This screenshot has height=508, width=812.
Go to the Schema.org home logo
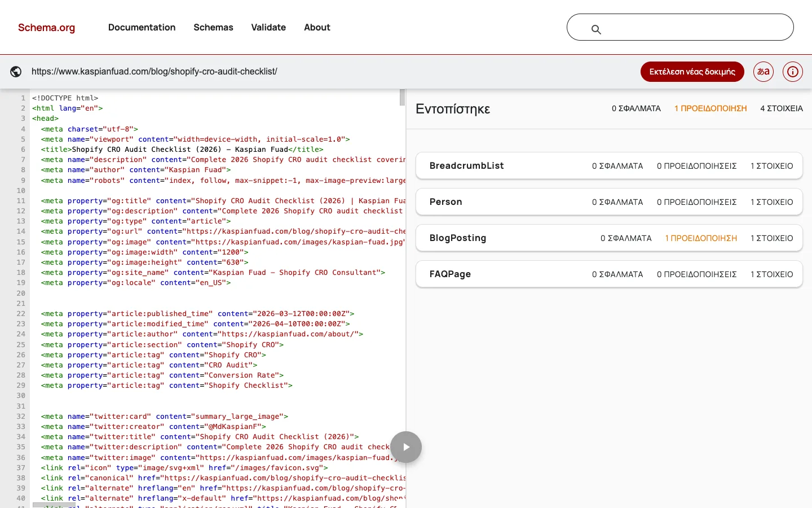click(x=46, y=28)
